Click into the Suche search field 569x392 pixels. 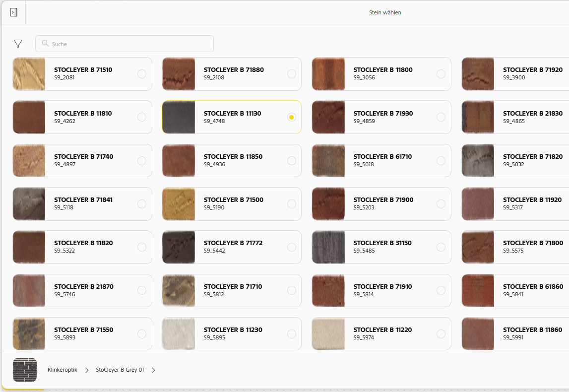point(125,44)
